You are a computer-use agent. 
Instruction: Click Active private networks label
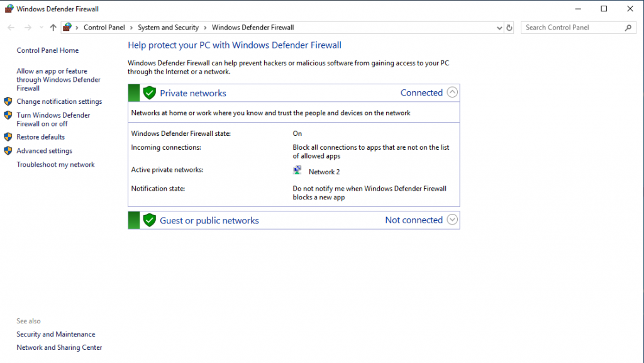click(x=167, y=170)
